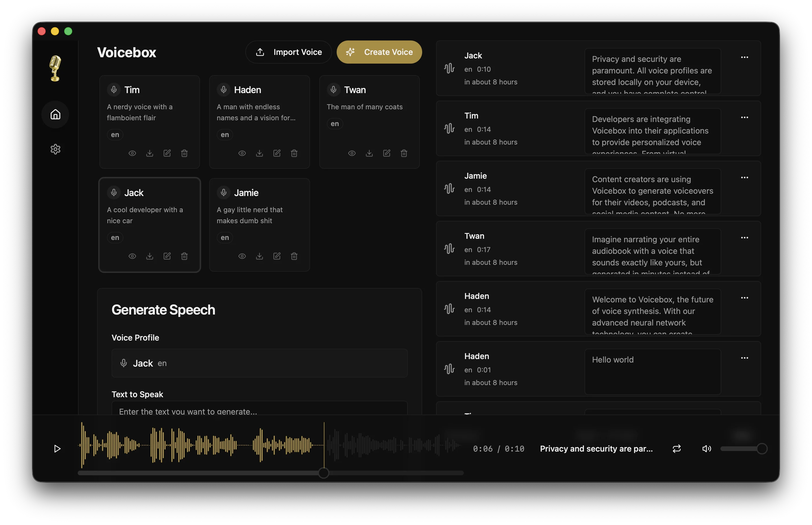
Task: Click waveform icon of Jamie 0:14 generation
Action: pyautogui.click(x=449, y=188)
